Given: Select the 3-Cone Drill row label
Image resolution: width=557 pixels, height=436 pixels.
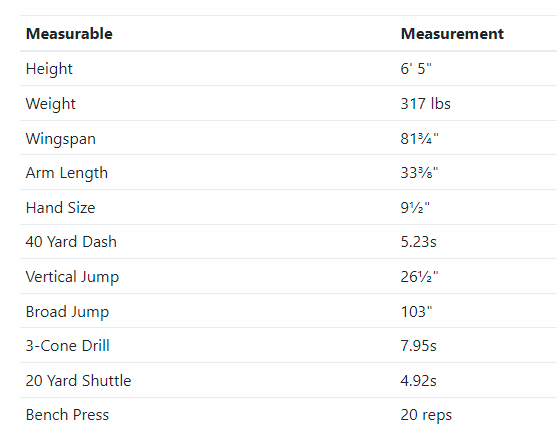Looking at the screenshot, I should coord(67,346).
